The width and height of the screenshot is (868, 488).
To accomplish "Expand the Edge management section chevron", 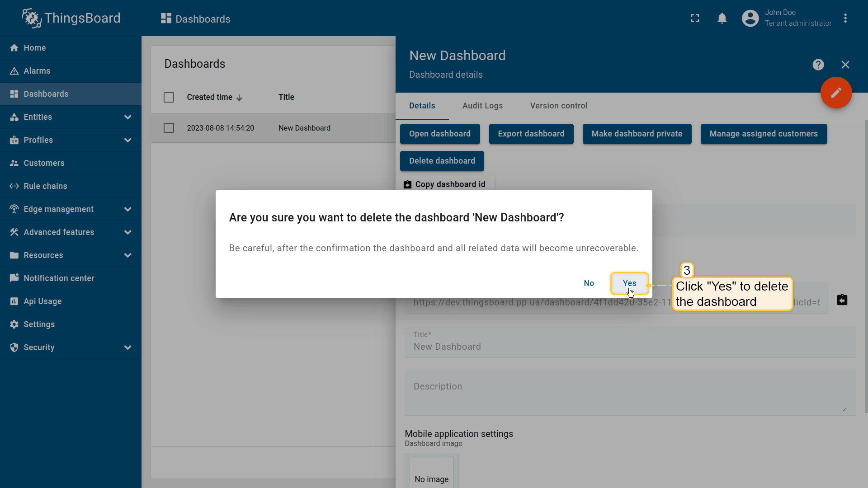I will click(x=128, y=209).
